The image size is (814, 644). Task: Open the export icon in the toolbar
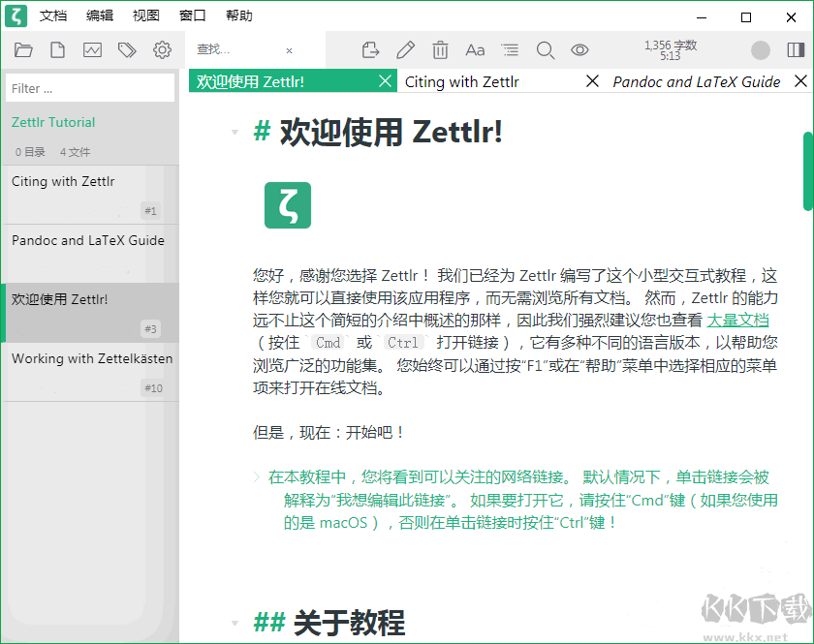[x=371, y=49]
